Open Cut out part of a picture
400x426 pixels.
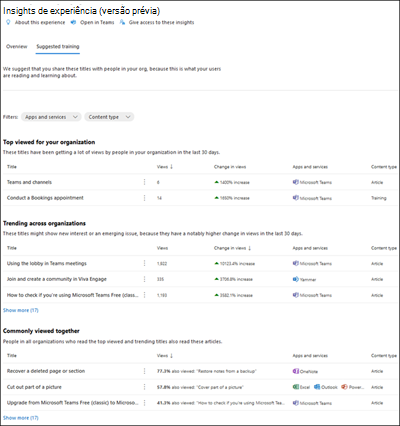pyautogui.click(x=34, y=387)
